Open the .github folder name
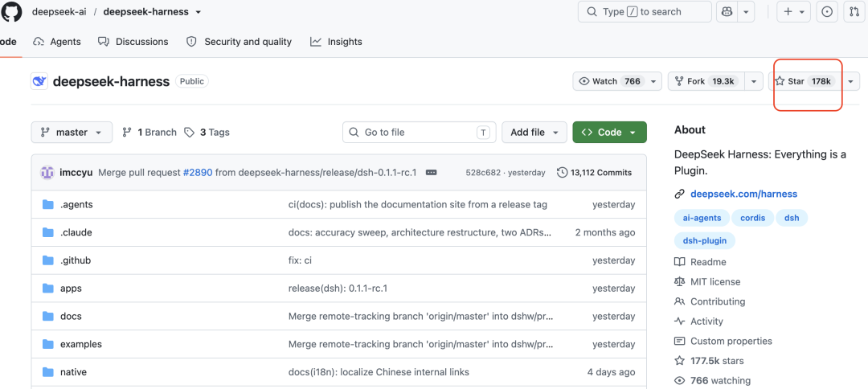 point(76,260)
